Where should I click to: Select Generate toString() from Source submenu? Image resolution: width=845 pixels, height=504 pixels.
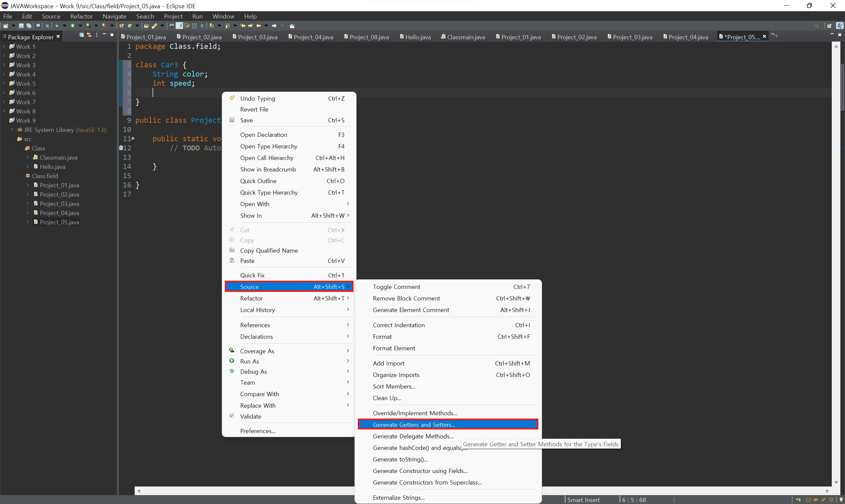coord(400,459)
